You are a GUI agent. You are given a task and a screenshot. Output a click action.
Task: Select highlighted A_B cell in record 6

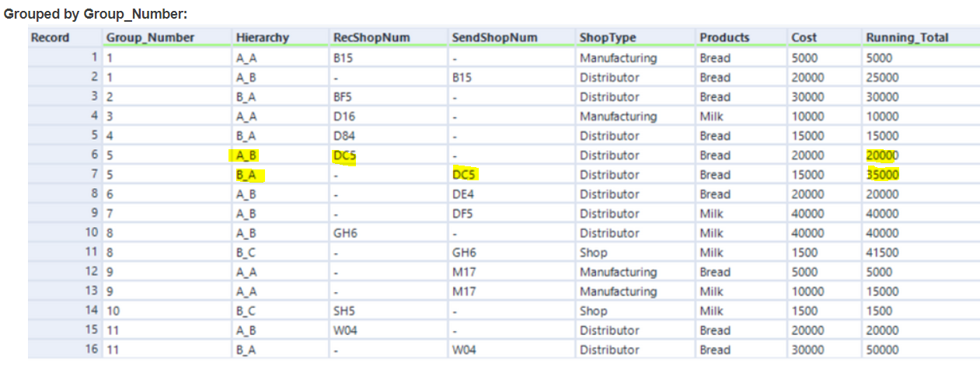click(246, 155)
